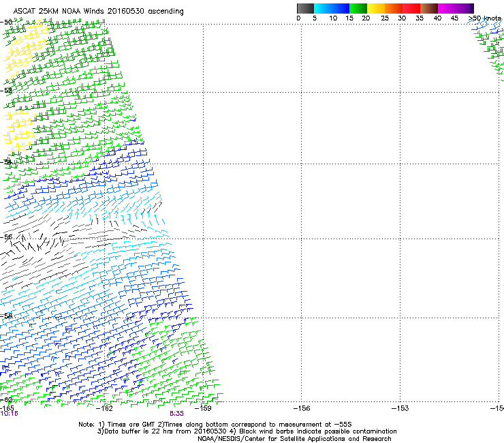Click the '-153' longitude label

400,408
